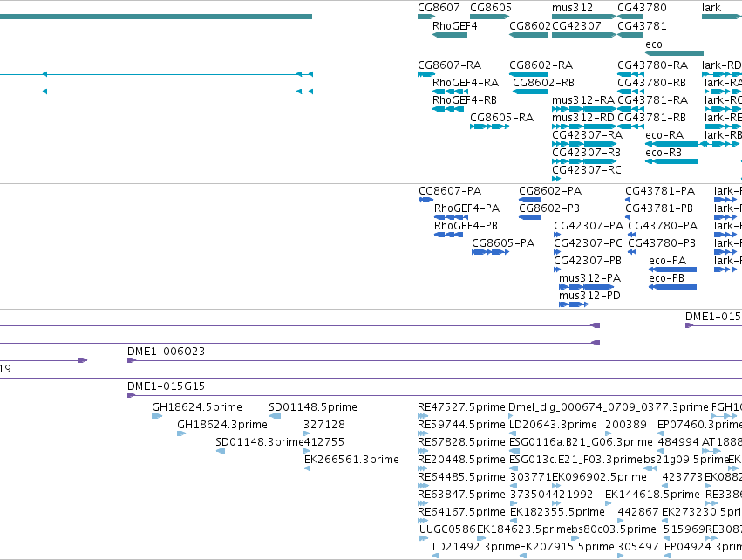Select the EK207915.5prime EST label
The width and height of the screenshot is (742, 560).
tap(567, 547)
